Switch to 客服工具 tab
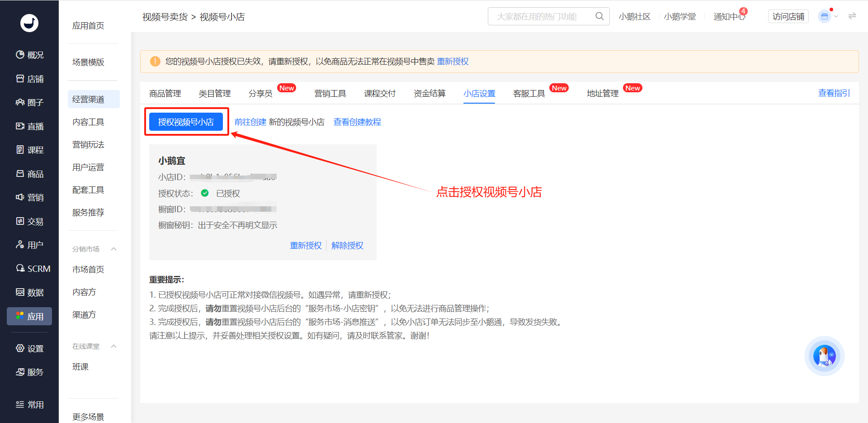Image resolution: width=868 pixels, height=423 pixels. [529, 93]
